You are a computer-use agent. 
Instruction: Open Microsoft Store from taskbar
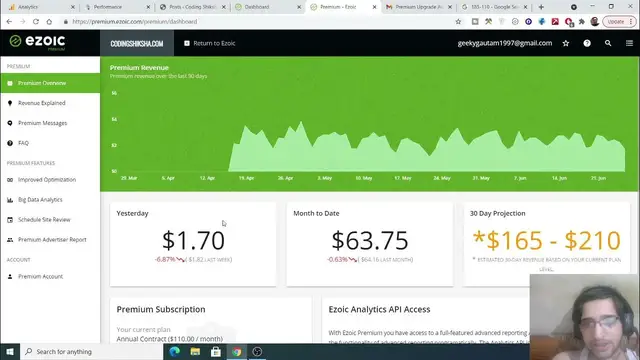[216, 351]
